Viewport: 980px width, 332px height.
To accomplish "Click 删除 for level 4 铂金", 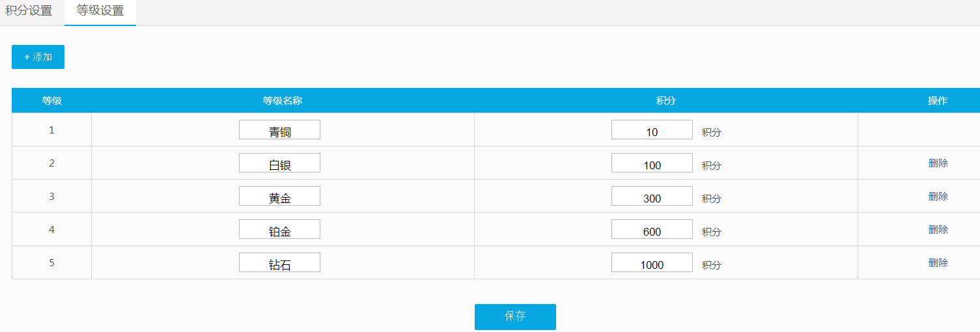I will pos(938,229).
